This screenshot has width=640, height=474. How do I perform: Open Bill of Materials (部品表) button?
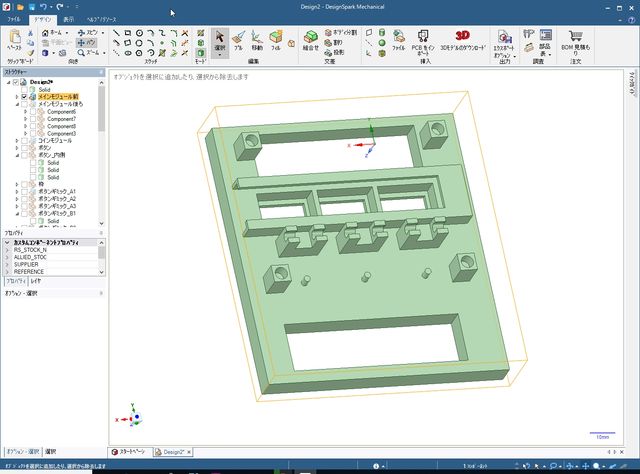545,43
